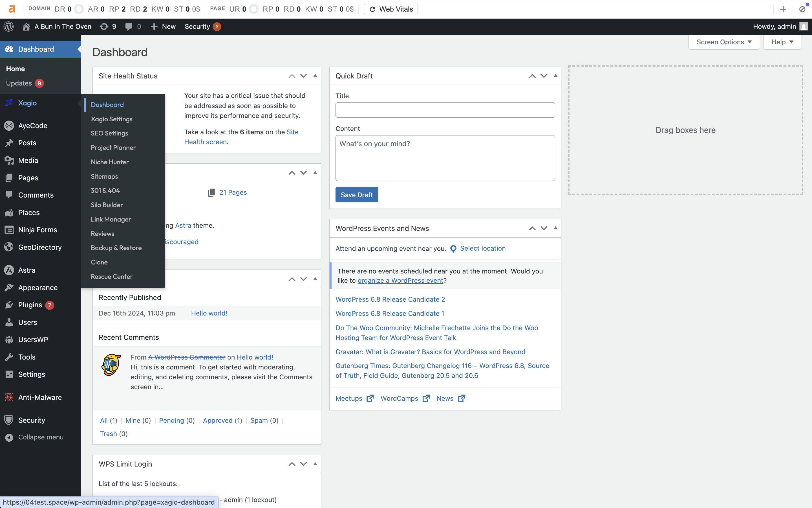Open Backup & Restore submenu item
Image resolution: width=812 pixels, height=508 pixels.
tap(116, 248)
